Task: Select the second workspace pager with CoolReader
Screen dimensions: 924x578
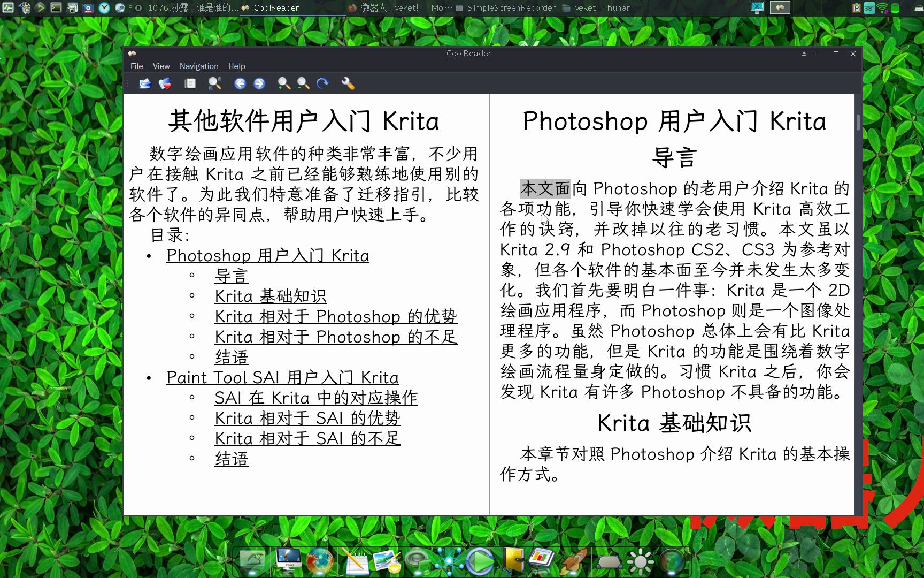Action: (x=780, y=7)
